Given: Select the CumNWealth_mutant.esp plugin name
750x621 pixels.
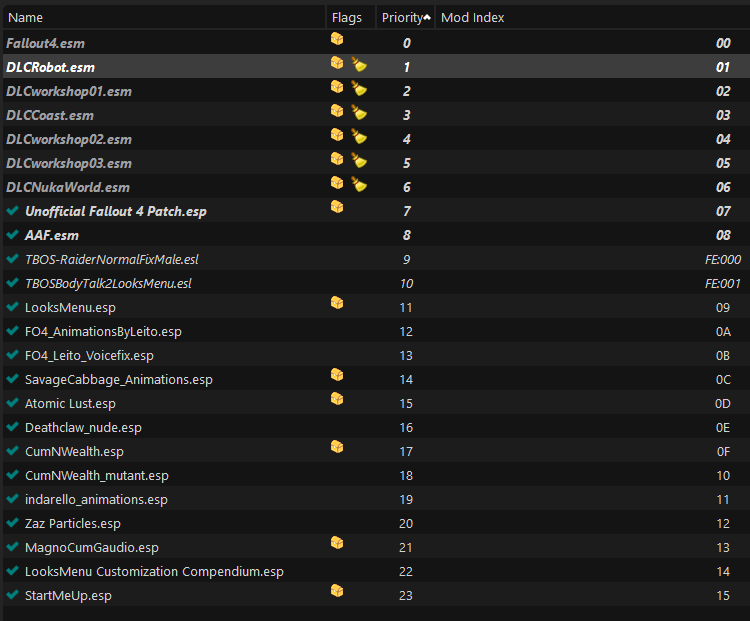Looking at the screenshot, I should pyautogui.click(x=97, y=476).
